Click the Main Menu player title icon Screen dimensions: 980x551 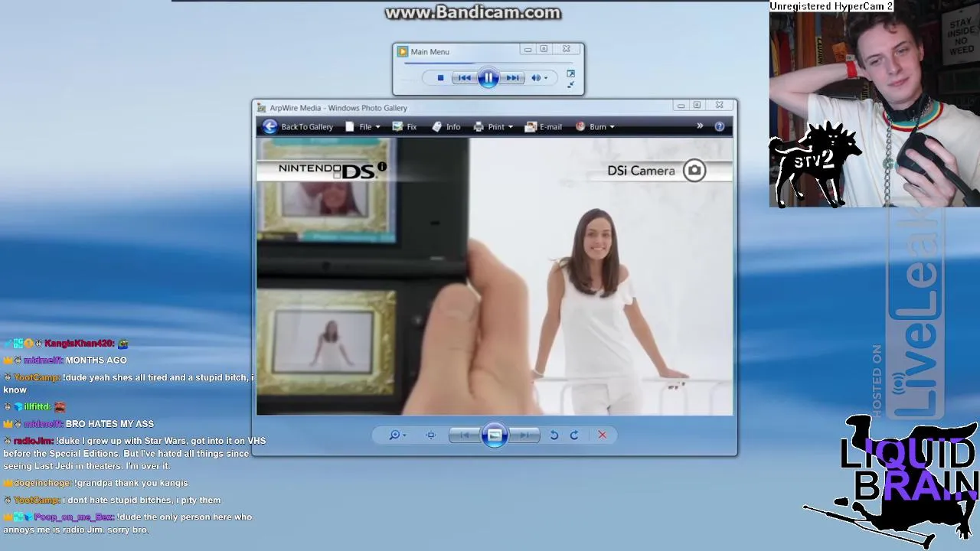point(402,51)
